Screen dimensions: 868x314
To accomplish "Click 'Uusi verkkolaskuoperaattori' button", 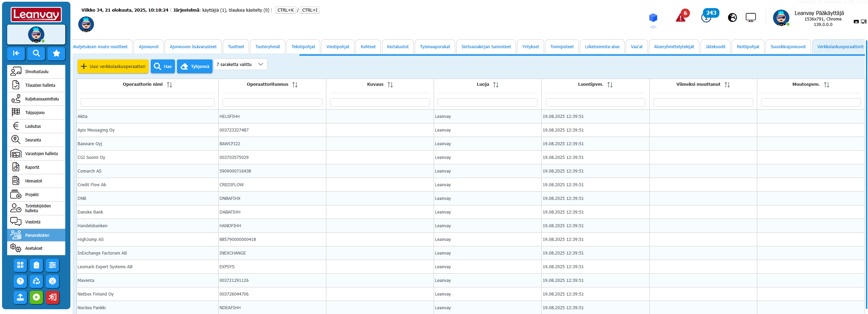I will click(x=113, y=66).
